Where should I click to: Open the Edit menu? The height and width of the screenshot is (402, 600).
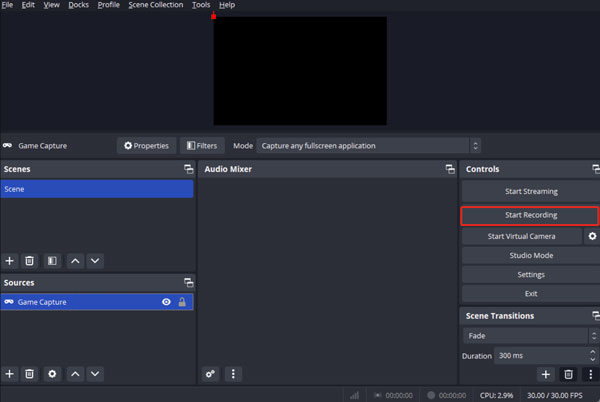(x=28, y=5)
